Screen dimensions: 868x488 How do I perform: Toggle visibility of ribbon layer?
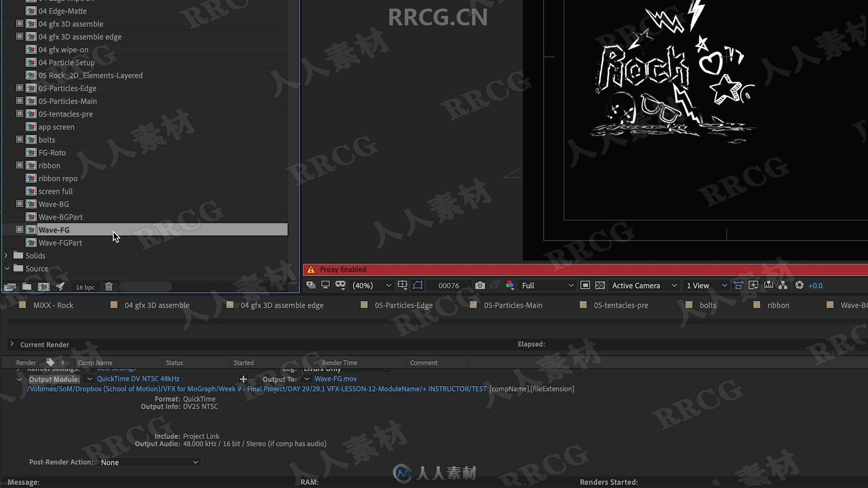pyautogui.click(x=19, y=165)
